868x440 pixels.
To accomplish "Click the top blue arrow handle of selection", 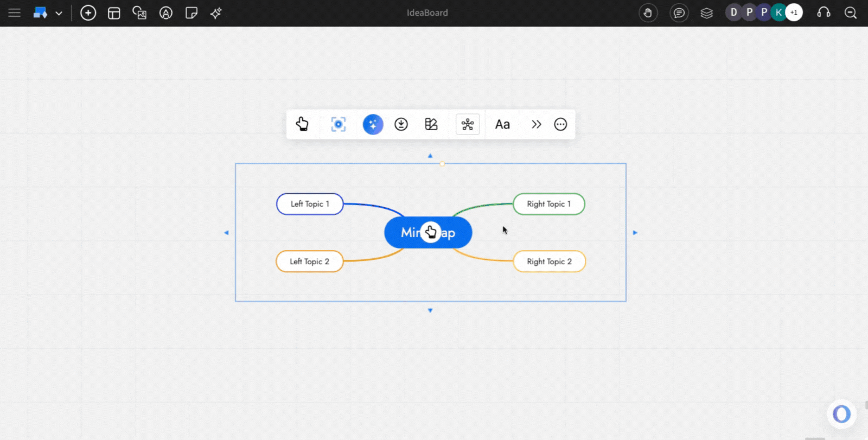I will [430, 156].
